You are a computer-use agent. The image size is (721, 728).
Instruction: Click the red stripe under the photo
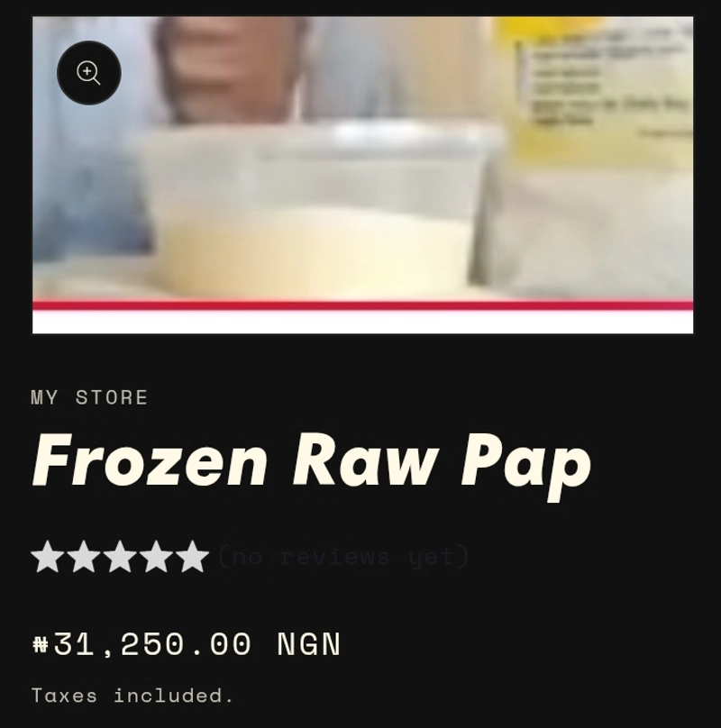coord(363,305)
